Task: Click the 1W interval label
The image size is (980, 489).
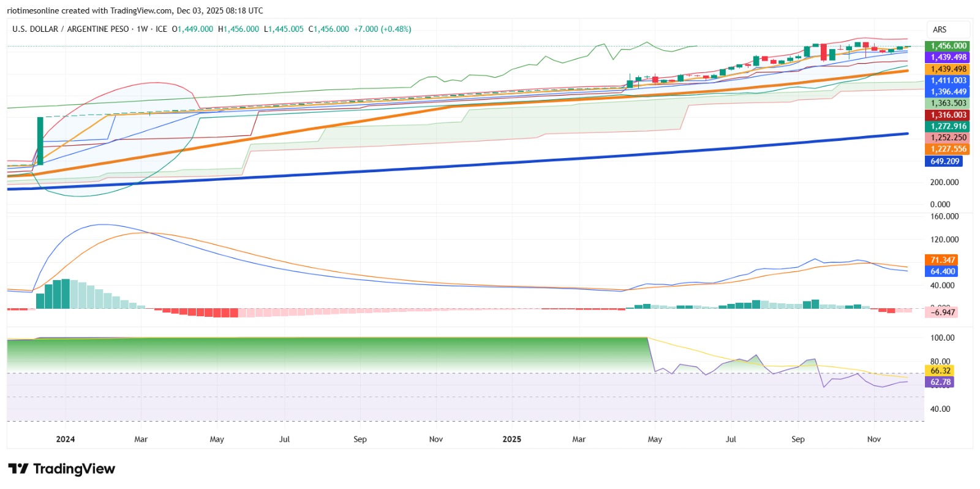Action: tap(142, 29)
